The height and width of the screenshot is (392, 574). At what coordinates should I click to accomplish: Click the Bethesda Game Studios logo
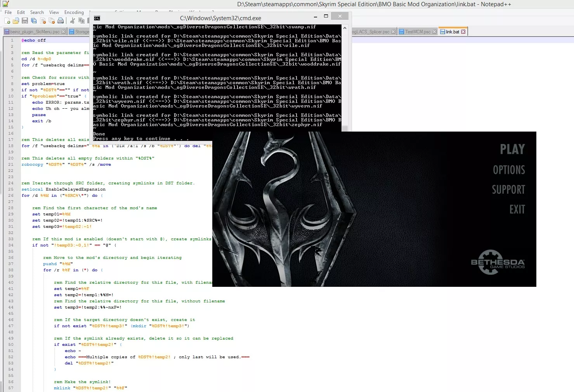coord(498,262)
